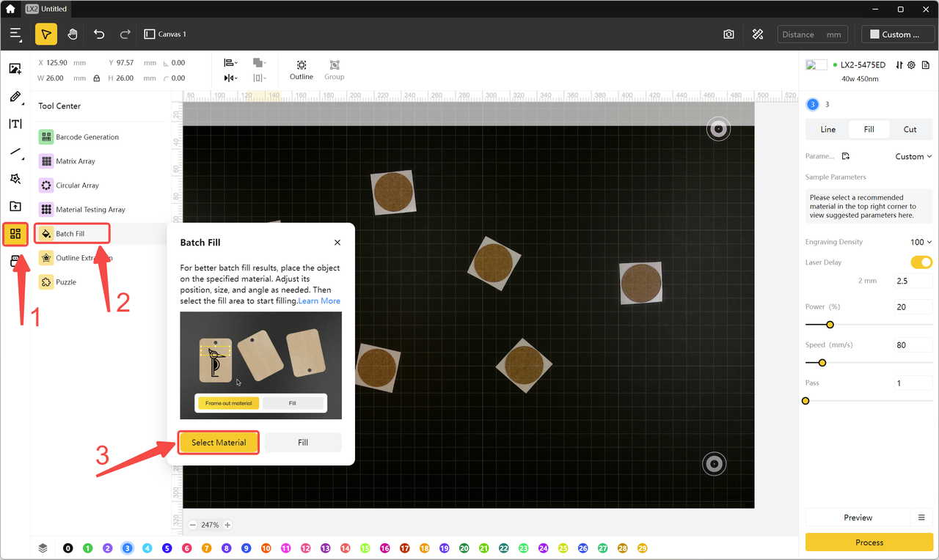Image resolution: width=939 pixels, height=560 pixels.
Task: Open the layers stack icon
Action: (43, 548)
